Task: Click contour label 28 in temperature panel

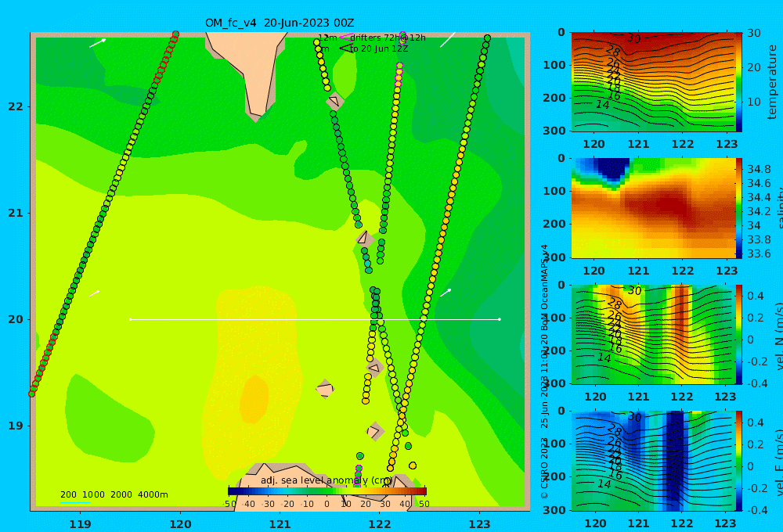Action: pos(613,51)
